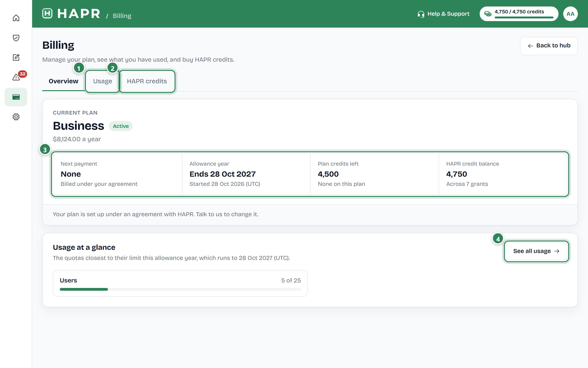Viewport: 588px width, 368px height.
Task: Click the Across 7 grants text
Action: point(467,184)
